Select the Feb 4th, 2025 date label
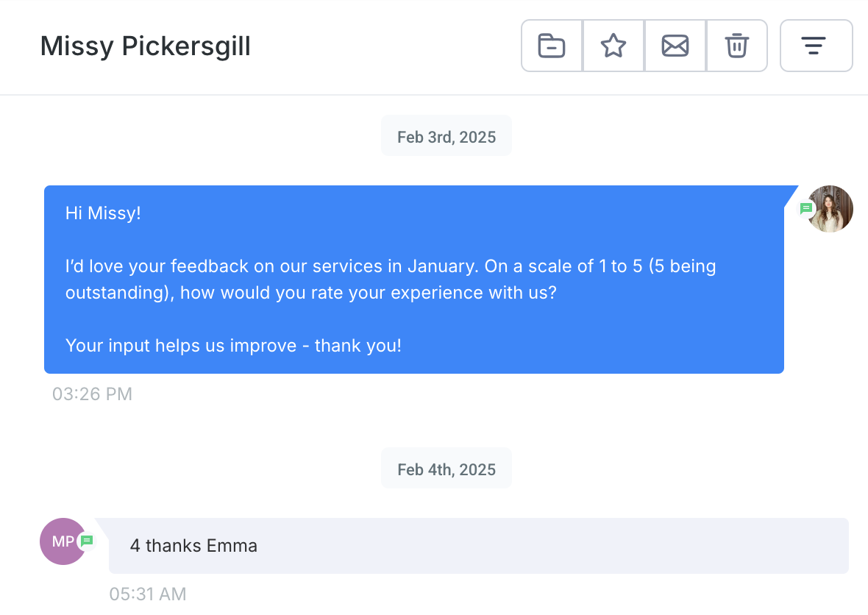868x615 pixels. point(447,470)
